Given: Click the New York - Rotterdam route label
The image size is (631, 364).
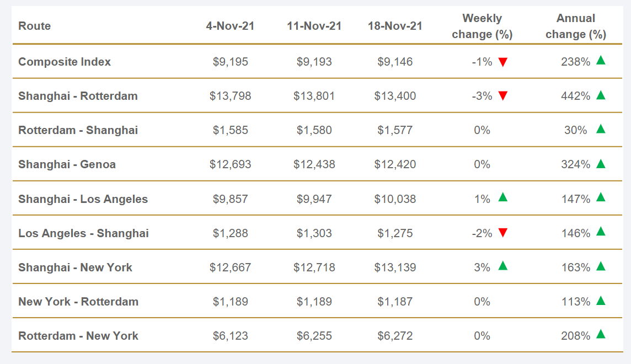Looking at the screenshot, I should click(78, 302).
